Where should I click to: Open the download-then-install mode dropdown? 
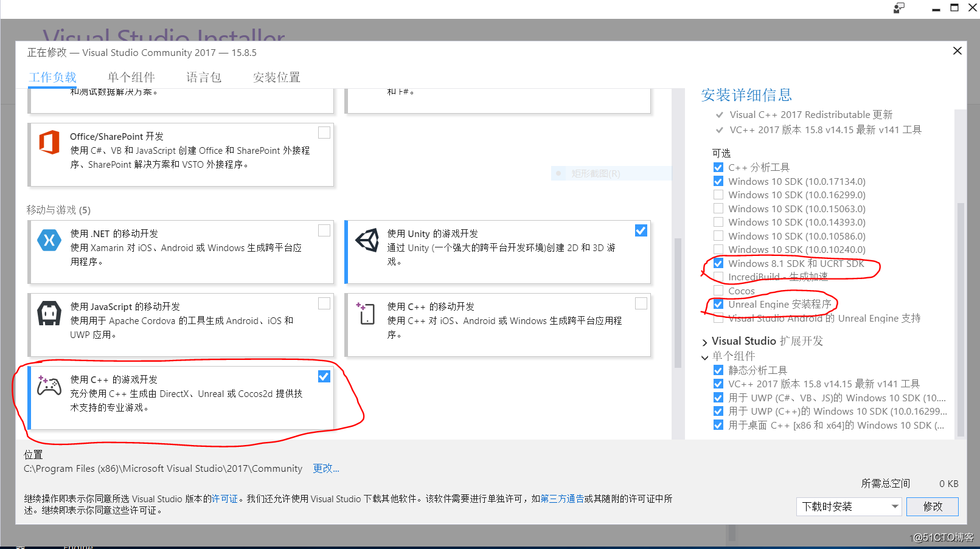[x=849, y=506]
